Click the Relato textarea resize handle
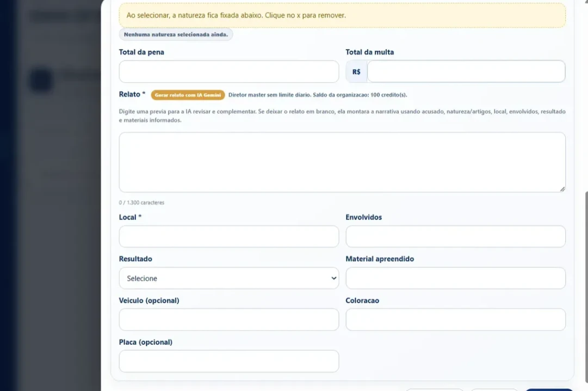The image size is (588, 391). 562,189
